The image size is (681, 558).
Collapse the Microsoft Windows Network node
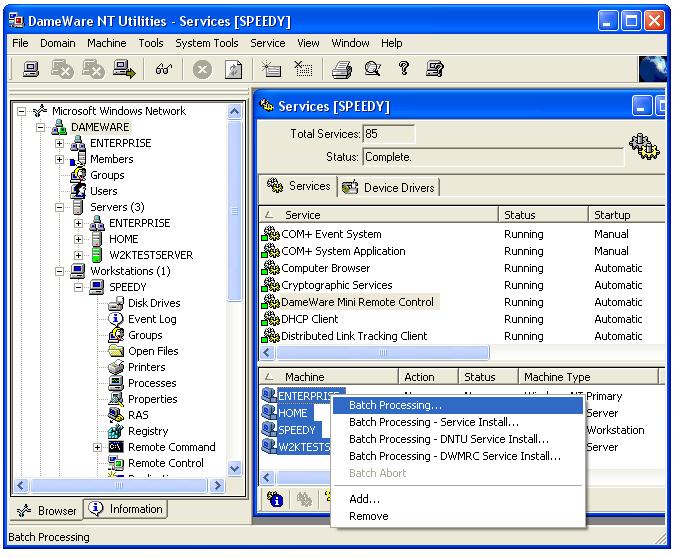[x=21, y=111]
